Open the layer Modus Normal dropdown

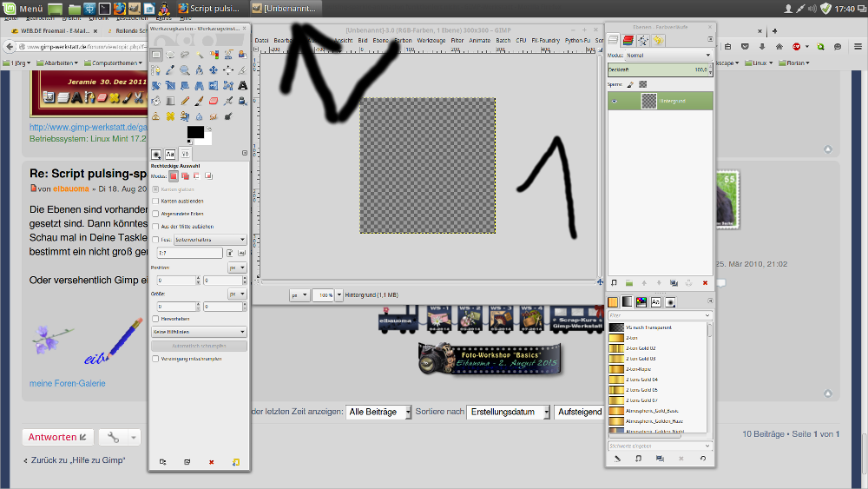pos(668,56)
